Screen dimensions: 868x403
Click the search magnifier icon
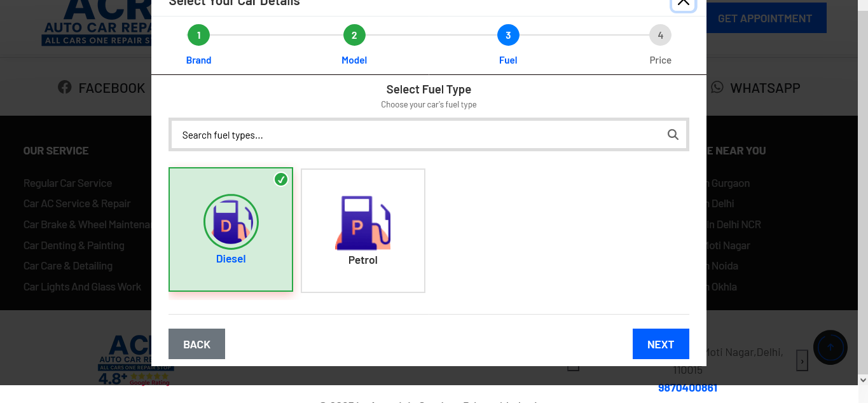tap(673, 135)
